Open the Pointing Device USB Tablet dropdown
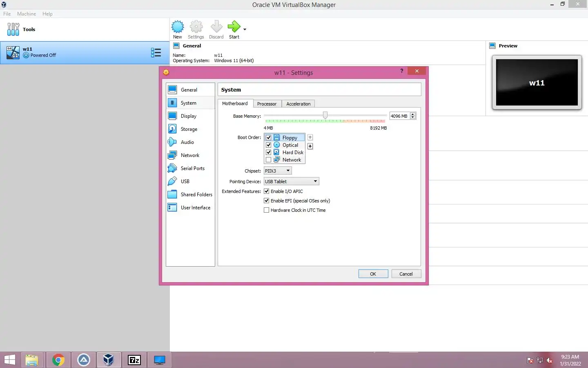 click(291, 181)
